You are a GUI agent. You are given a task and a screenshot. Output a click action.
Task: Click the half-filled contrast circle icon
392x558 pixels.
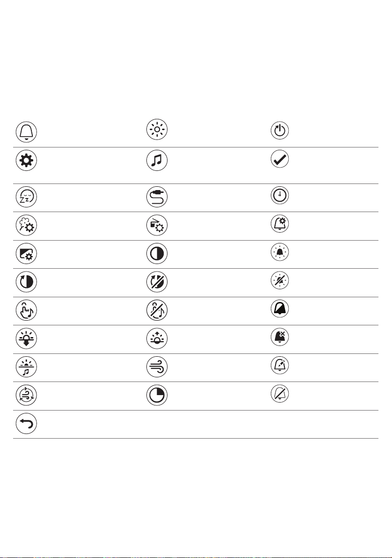[x=157, y=254]
